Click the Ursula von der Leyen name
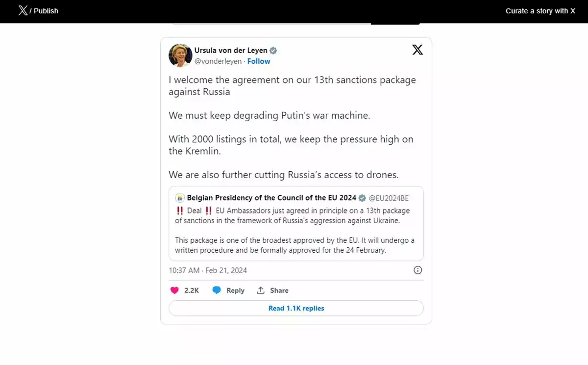The image size is (588, 365). point(231,50)
